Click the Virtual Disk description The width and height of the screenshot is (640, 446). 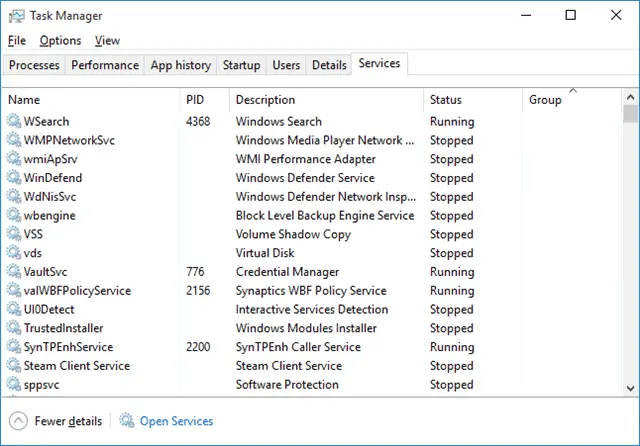265,253
